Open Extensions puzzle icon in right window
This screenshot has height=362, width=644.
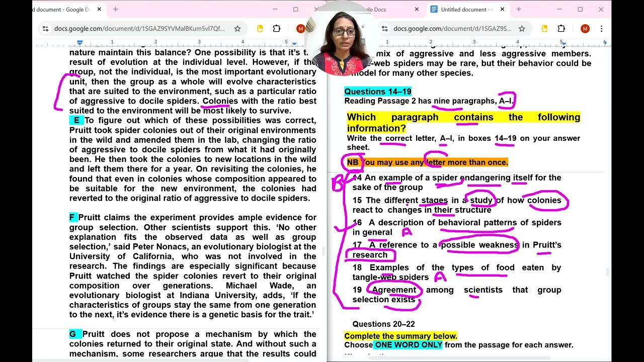click(x=561, y=29)
